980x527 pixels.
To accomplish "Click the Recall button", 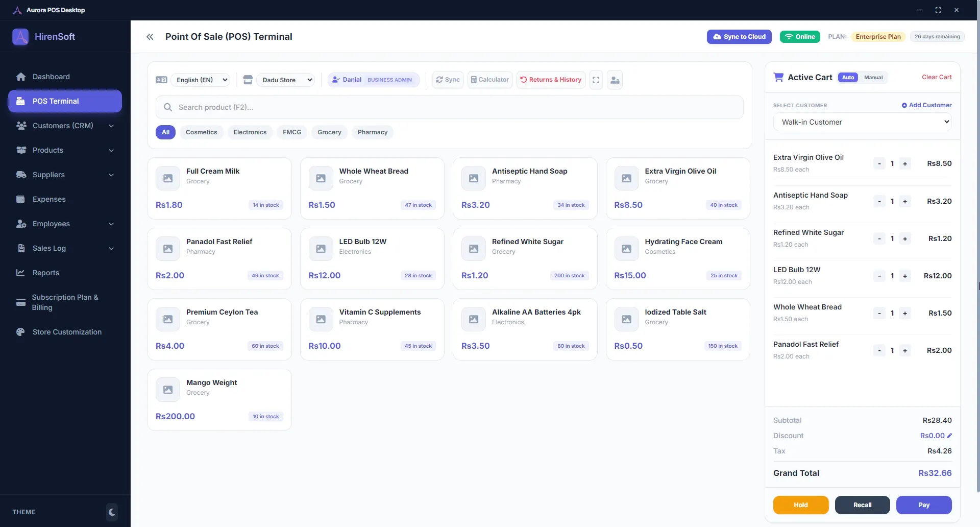I will point(863,505).
